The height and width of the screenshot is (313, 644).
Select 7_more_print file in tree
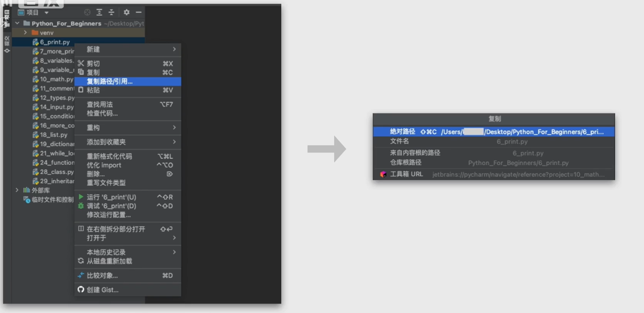(53, 51)
